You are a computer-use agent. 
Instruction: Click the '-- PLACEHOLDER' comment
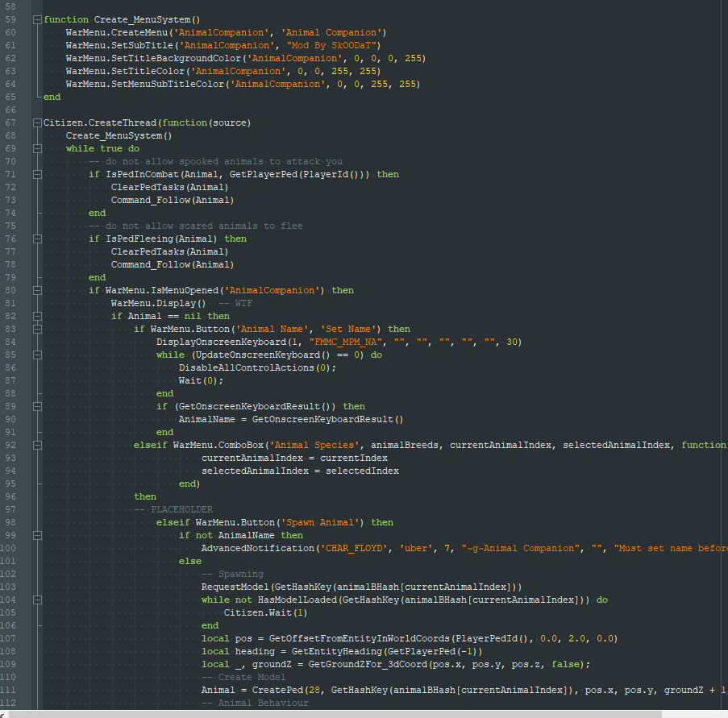(173, 509)
